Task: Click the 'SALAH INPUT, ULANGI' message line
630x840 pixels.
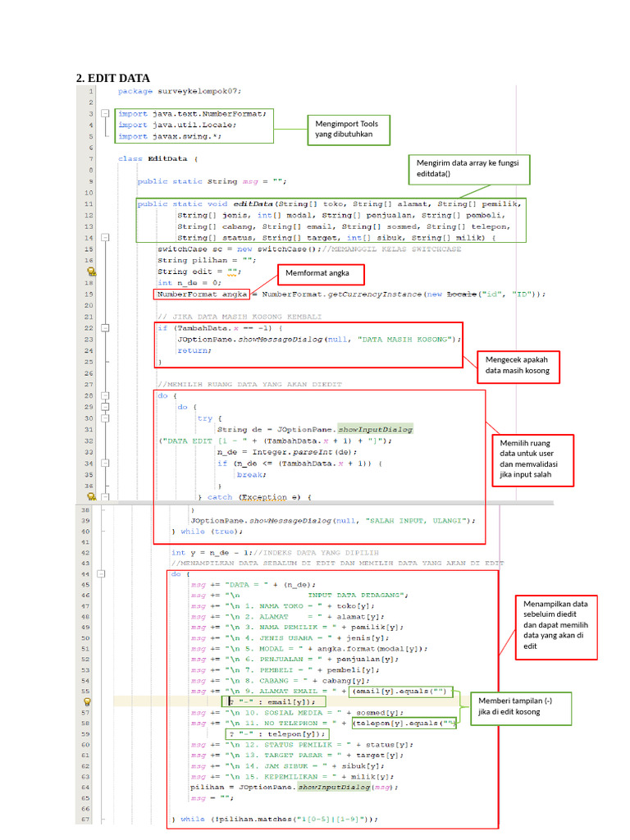Action: pyautogui.click(x=333, y=520)
